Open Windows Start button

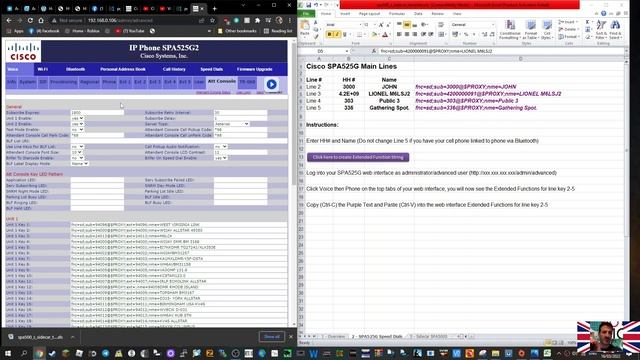tap(8, 353)
